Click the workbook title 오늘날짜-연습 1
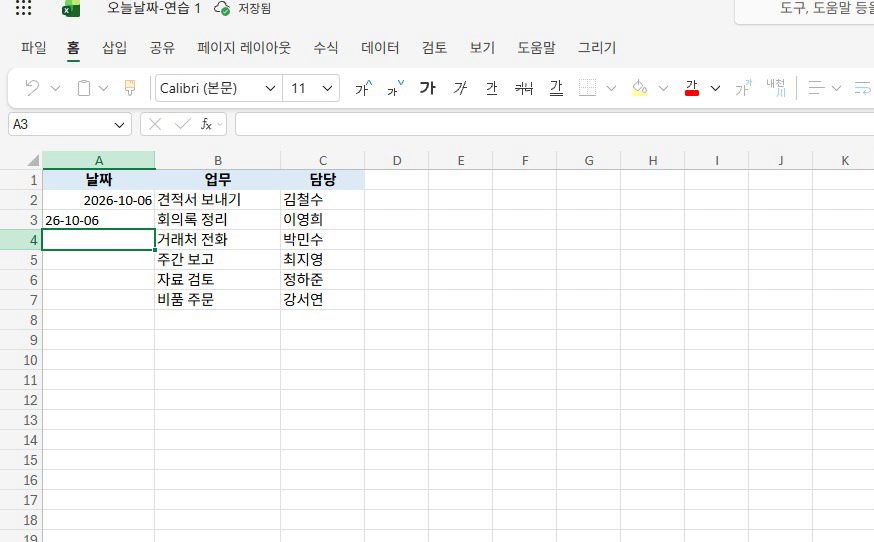Image resolution: width=874 pixels, height=542 pixels. pyautogui.click(x=154, y=8)
